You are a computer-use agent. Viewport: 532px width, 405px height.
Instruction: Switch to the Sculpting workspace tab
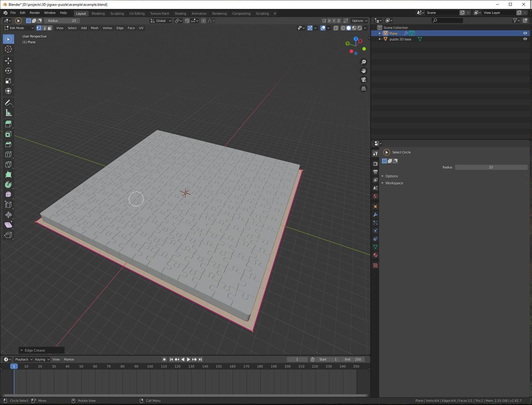[117, 14]
